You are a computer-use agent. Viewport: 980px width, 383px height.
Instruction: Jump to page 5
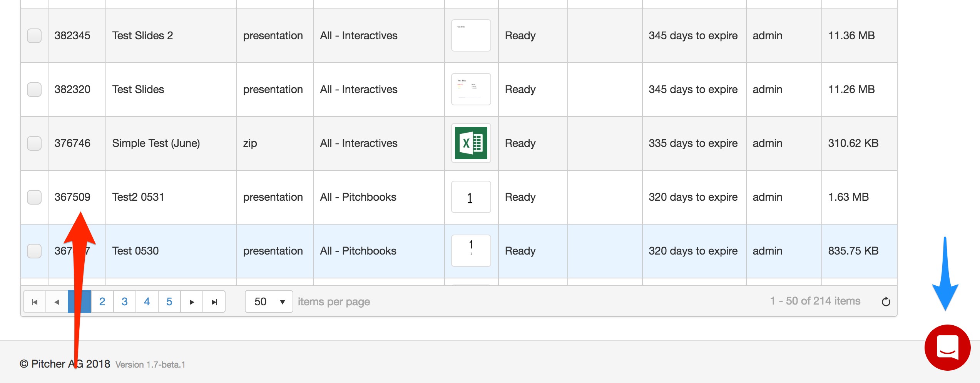pyautogui.click(x=169, y=302)
